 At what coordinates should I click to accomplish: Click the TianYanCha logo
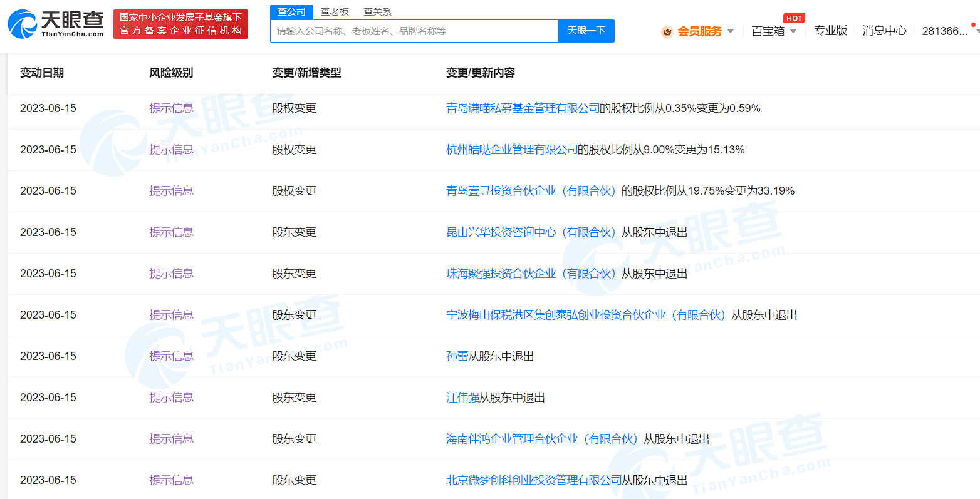tap(56, 24)
